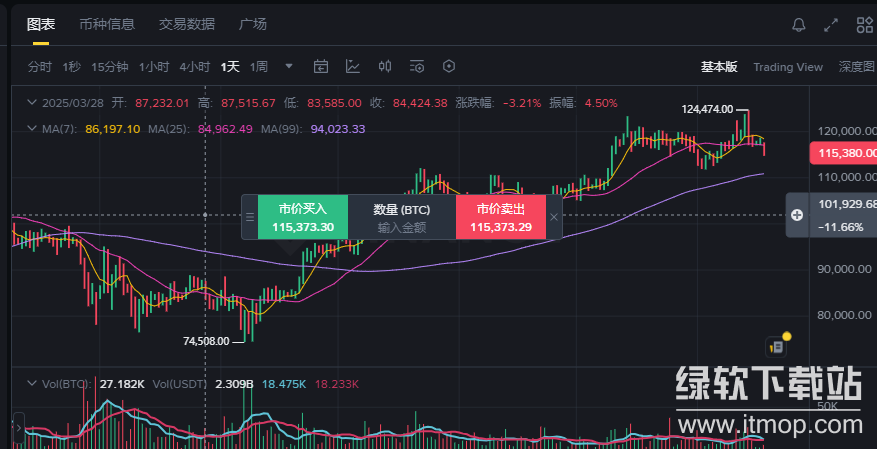The width and height of the screenshot is (877, 449).
Task: Collapse the Vol(BTC) indicator chevron
Action: (x=32, y=383)
